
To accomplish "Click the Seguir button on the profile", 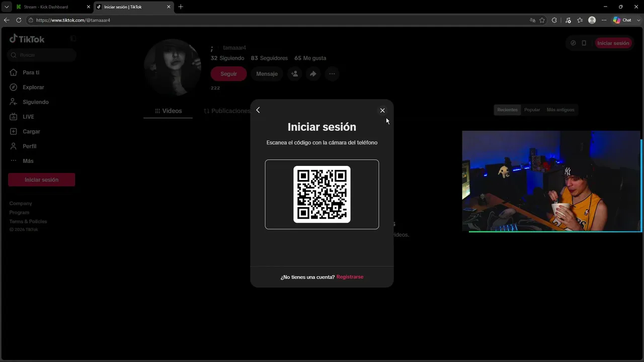I will tap(229, 74).
